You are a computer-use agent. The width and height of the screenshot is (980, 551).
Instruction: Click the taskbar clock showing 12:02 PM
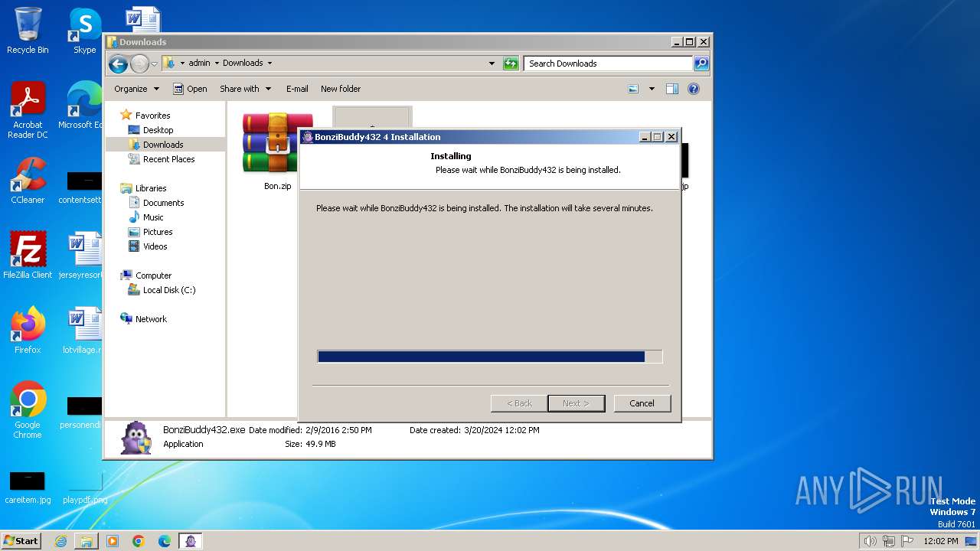click(x=940, y=541)
